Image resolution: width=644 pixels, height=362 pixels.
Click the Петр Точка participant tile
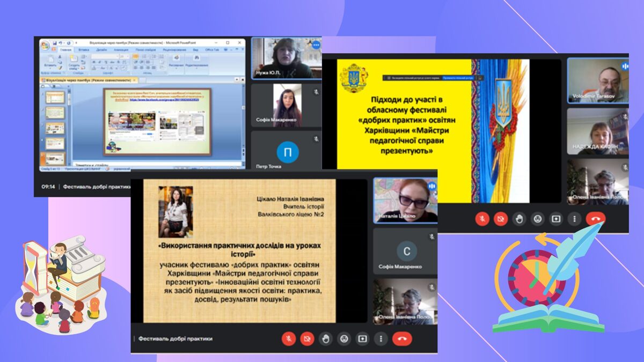coord(286,151)
